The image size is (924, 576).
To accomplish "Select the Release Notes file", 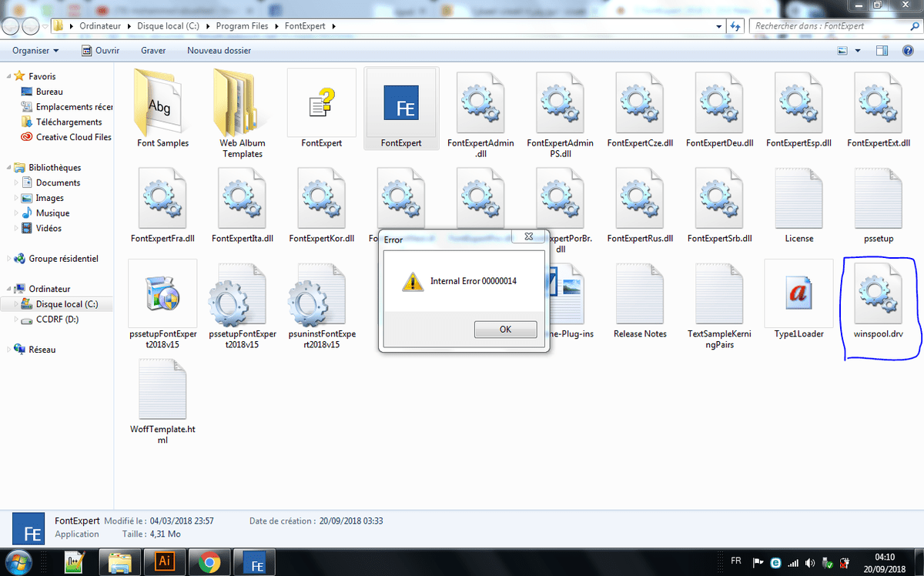I will [x=640, y=299].
